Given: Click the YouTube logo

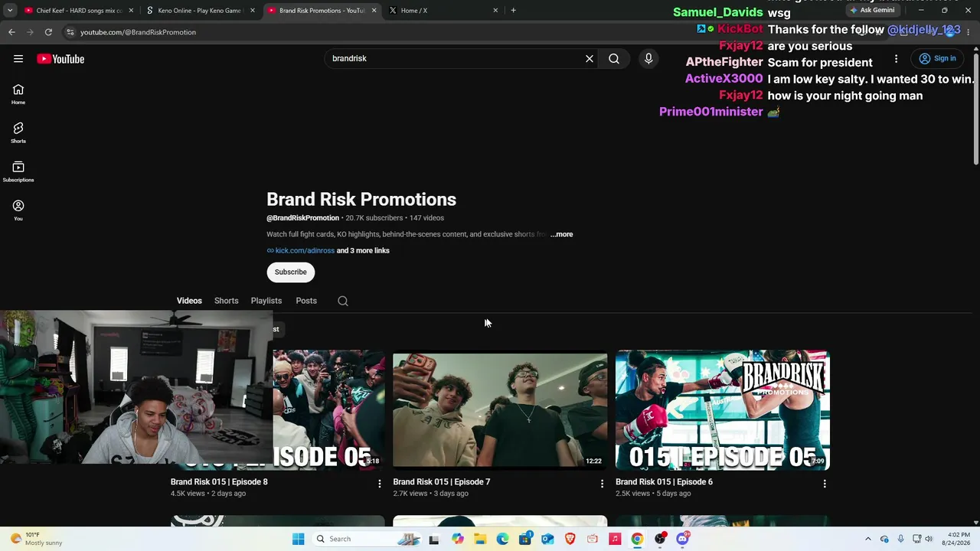Looking at the screenshot, I should [60, 59].
